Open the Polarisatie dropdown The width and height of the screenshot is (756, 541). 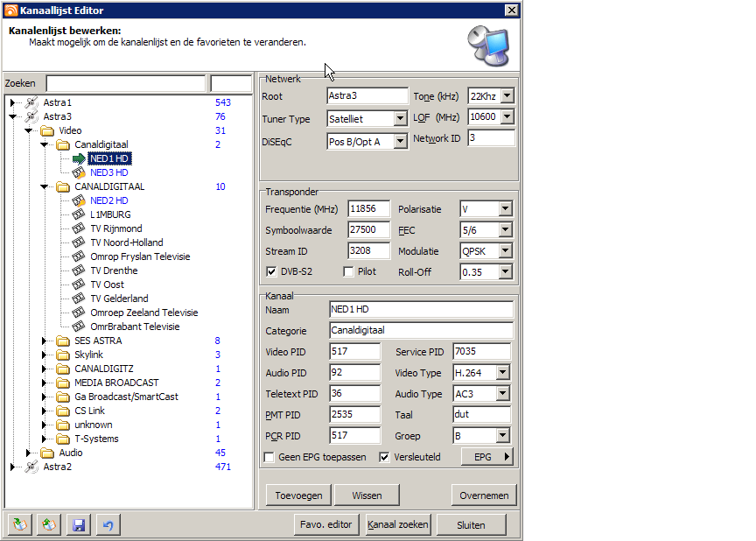[x=505, y=208]
